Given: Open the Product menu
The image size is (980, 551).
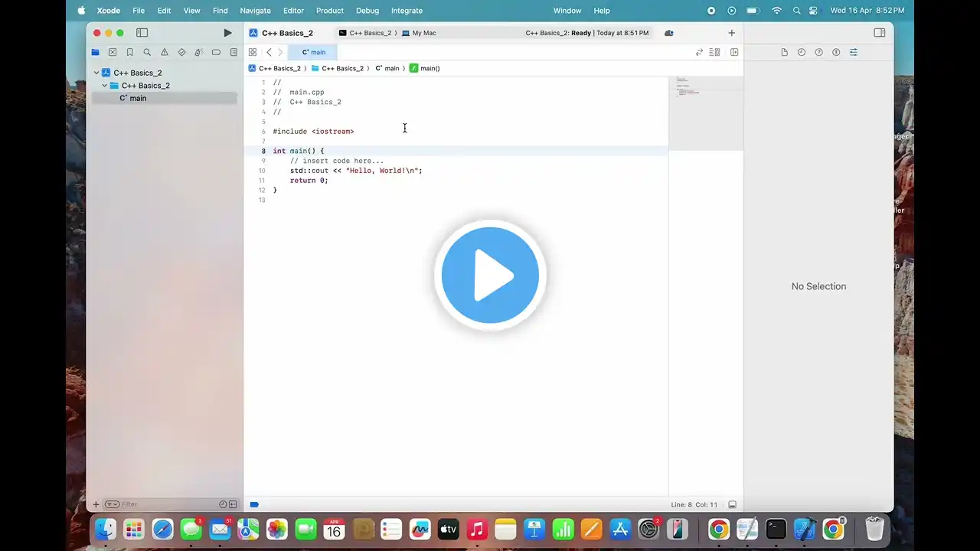Looking at the screenshot, I should click(329, 11).
